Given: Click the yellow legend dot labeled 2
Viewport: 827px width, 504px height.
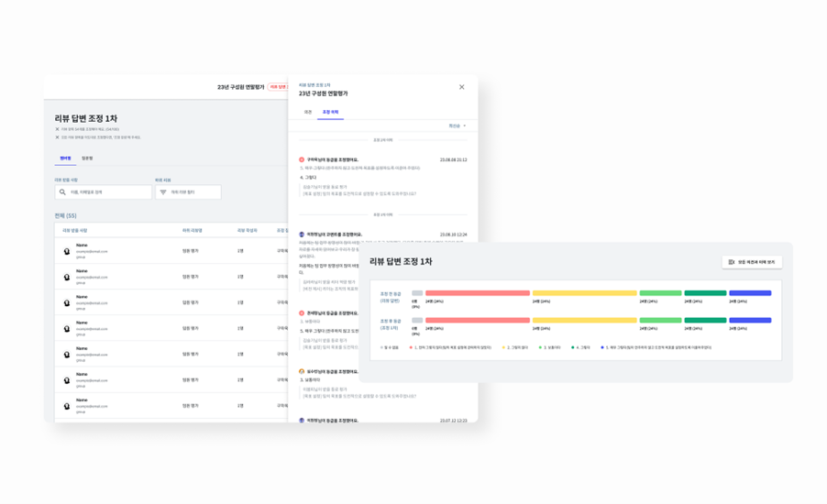Looking at the screenshot, I should tap(503, 347).
